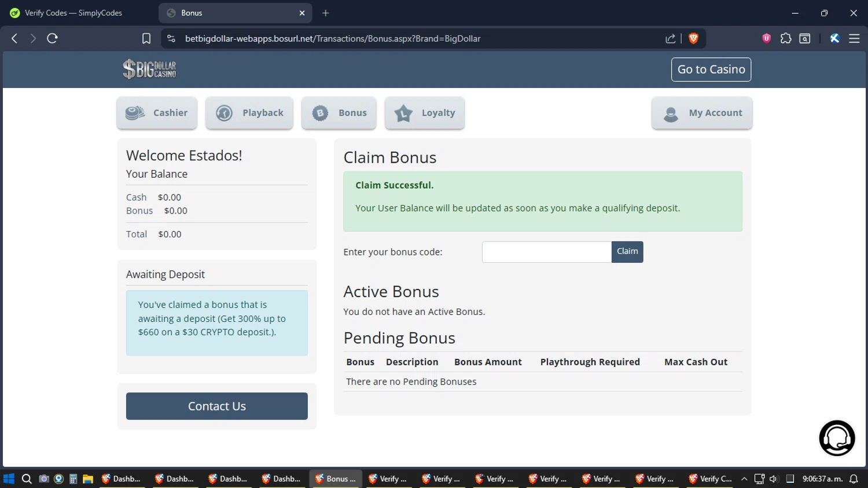Click the address bar URL
The height and width of the screenshot is (488, 868).
333,38
